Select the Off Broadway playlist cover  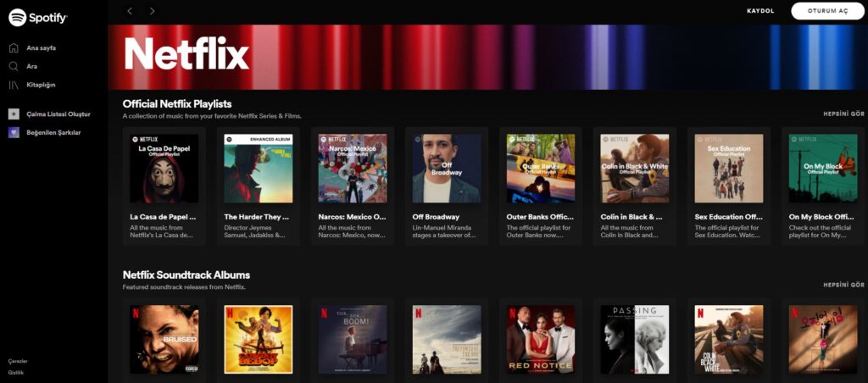[446, 169]
